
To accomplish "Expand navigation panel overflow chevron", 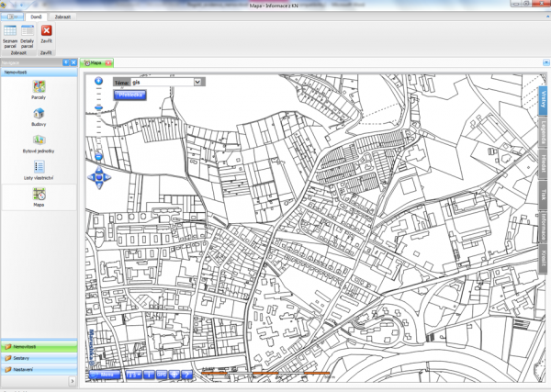I will pos(73,381).
